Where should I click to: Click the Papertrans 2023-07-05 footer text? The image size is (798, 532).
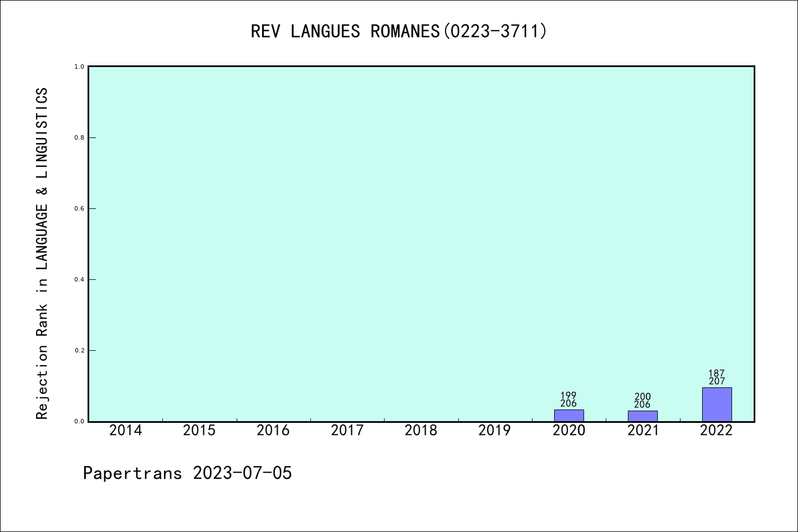point(187,473)
